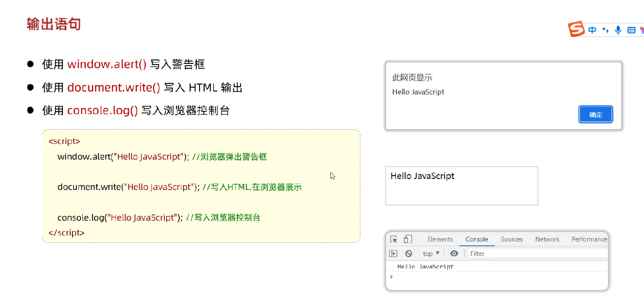Open the Sources tab
Viewport: 644px width, 297px height.
[x=512, y=239]
